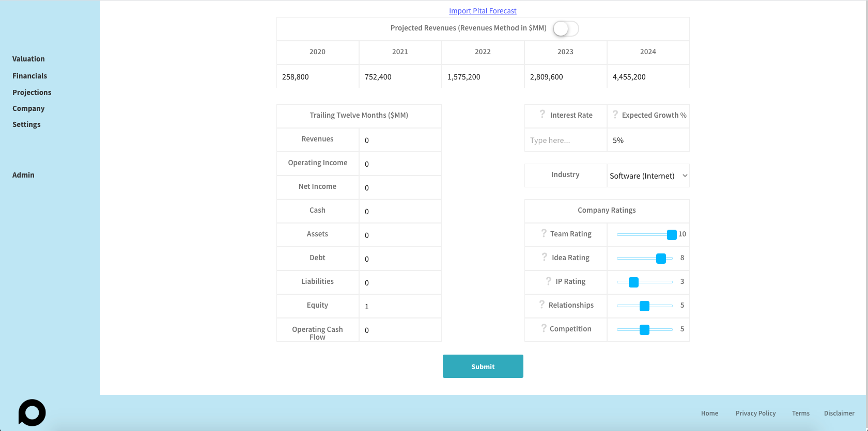Viewport: 868px width, 431px height.
Task: Open the Valuation page in sidebar
Action: point(28,59)
